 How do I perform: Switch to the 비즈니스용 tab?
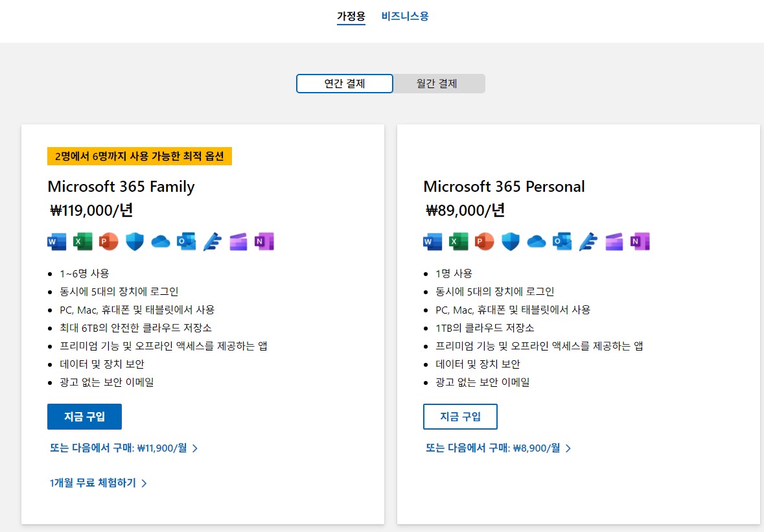(x=405, y=16)
